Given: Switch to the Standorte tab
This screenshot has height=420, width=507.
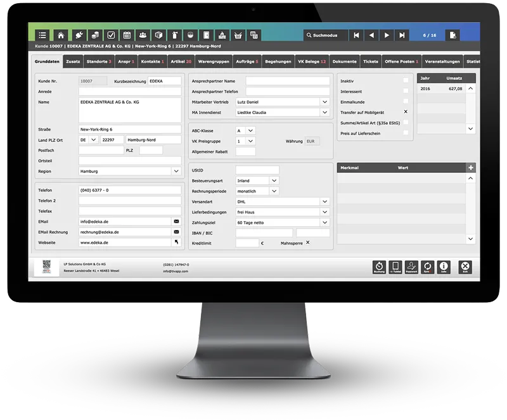Looking at the screenshot, I should point(99,61).
